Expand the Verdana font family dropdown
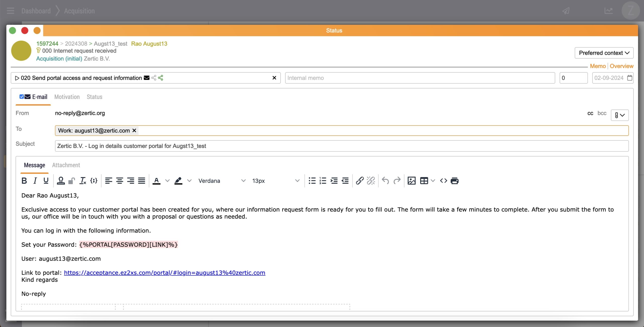The height and width of the screenshot is (327, 644). coord(221,181)
